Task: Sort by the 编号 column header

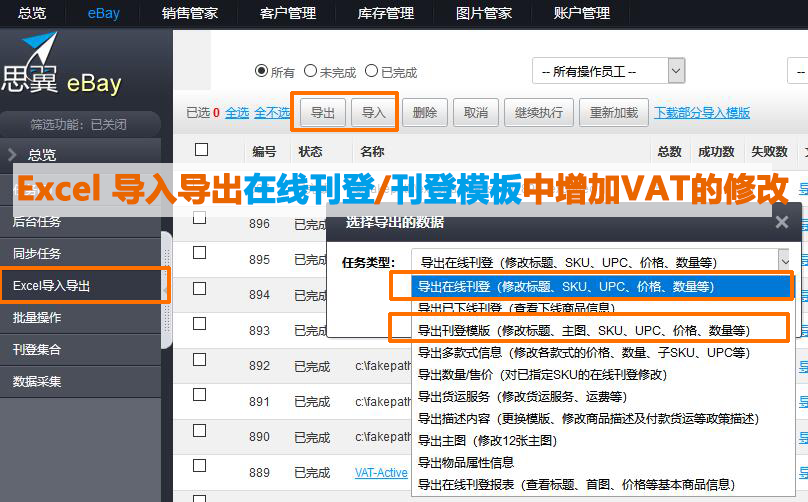Action: click(x=264, y=152)
